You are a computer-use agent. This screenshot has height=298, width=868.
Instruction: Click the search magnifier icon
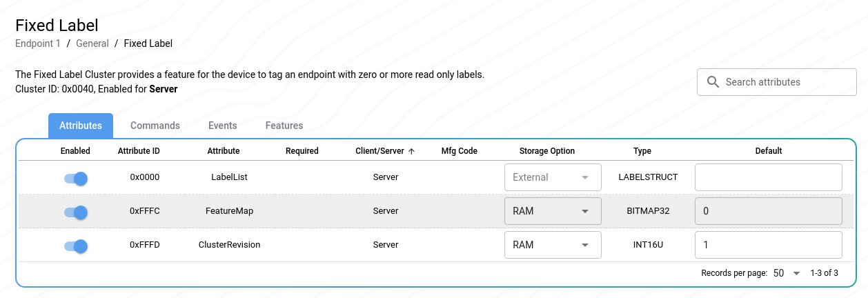coord(713,82)
